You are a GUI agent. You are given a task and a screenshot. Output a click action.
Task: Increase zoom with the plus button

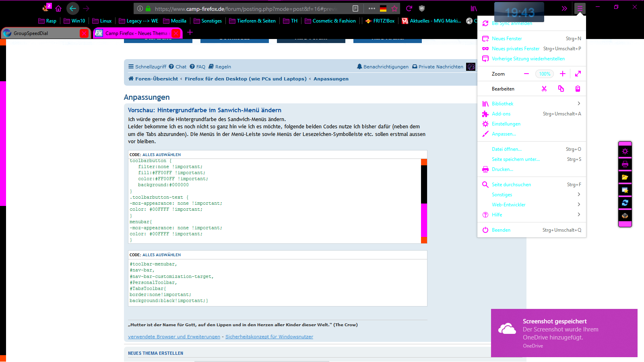pos(563,74)
